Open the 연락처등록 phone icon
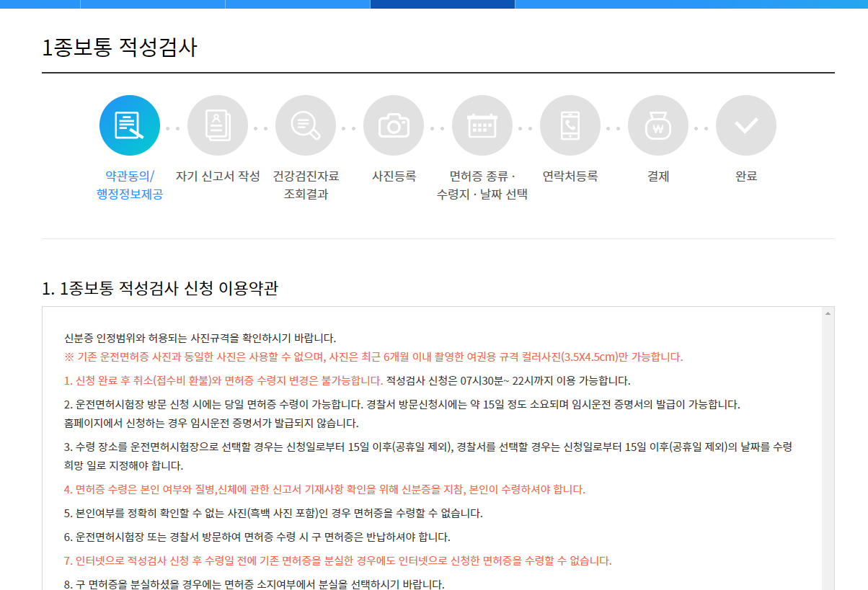Viewport: 868px width, 590px height. 570,125
